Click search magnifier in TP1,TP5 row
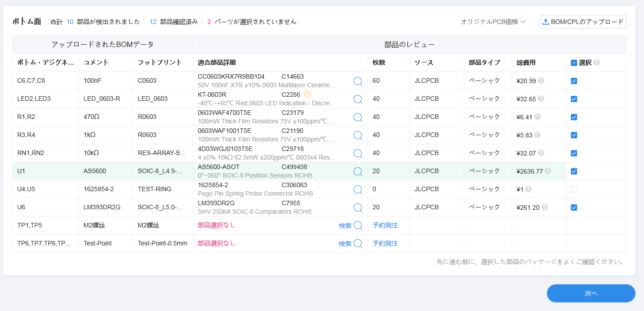Image resolution: width=644 pixels, height=311 pixels. (x=358, y=226)
